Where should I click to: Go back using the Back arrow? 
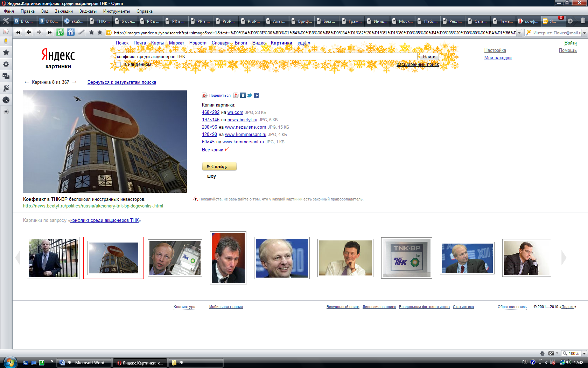(29, 33)
